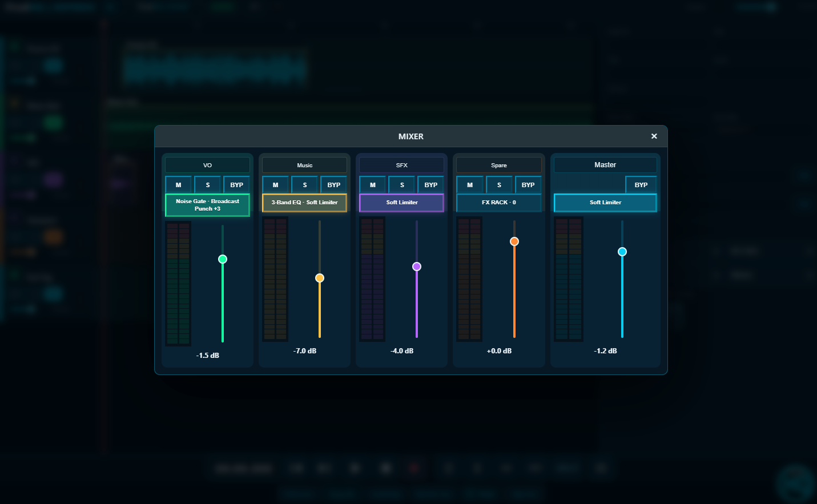Click the Master channel label

[605, 165]
